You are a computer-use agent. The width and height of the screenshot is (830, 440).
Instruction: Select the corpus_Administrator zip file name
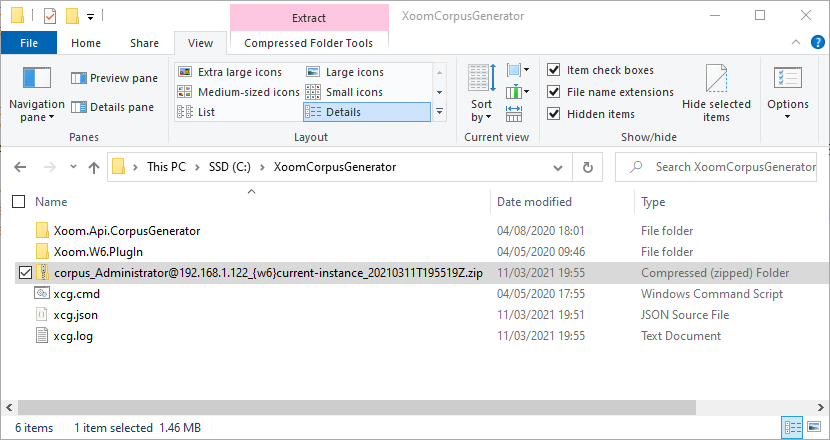pos(268,273)
